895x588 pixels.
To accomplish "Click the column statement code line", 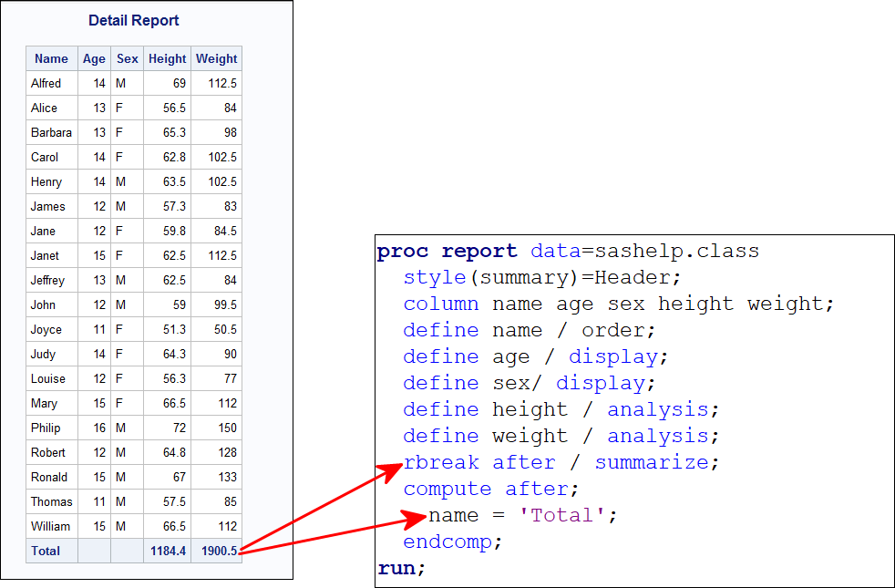I will [x=619, y=304].
